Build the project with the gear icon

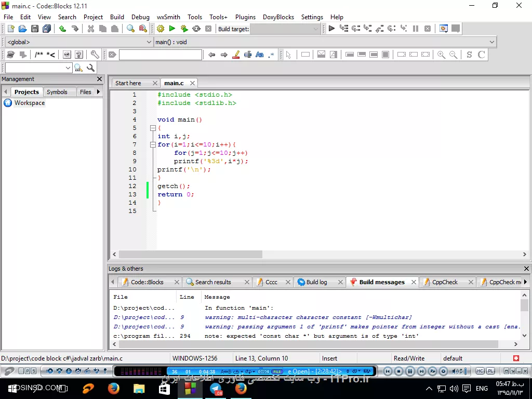(161, 29)
